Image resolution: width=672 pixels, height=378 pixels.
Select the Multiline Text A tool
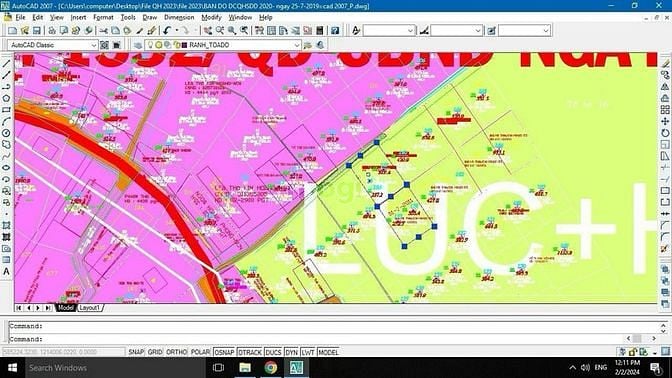tap(6, 272)
